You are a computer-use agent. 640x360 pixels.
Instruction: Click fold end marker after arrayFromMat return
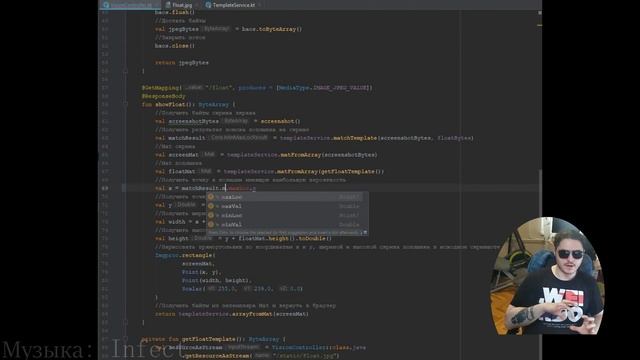pyautogui.click(x=126, y=322)
